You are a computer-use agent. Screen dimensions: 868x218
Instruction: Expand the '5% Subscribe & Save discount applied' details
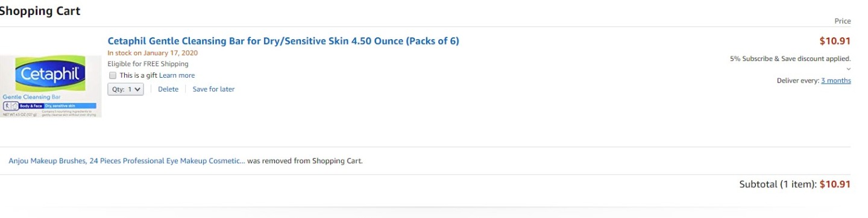tap(790, 58)
